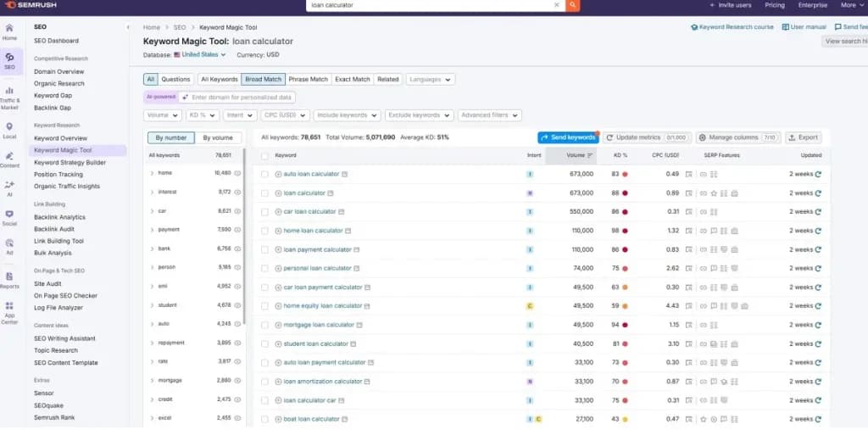
Task: Click the Export button
Action: tap(804, 137)
